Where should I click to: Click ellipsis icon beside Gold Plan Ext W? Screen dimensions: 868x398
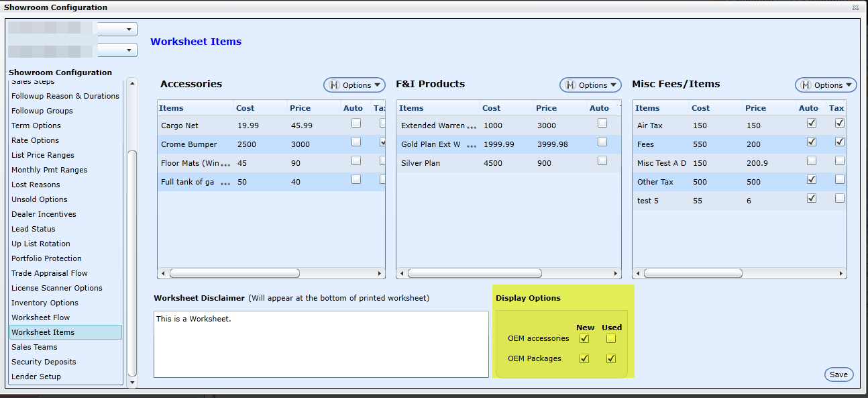point(472,145)
